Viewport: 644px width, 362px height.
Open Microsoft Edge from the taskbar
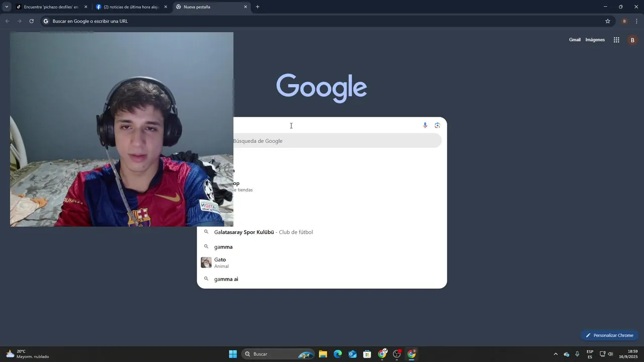pyautogui.click(x=338, y=354)
